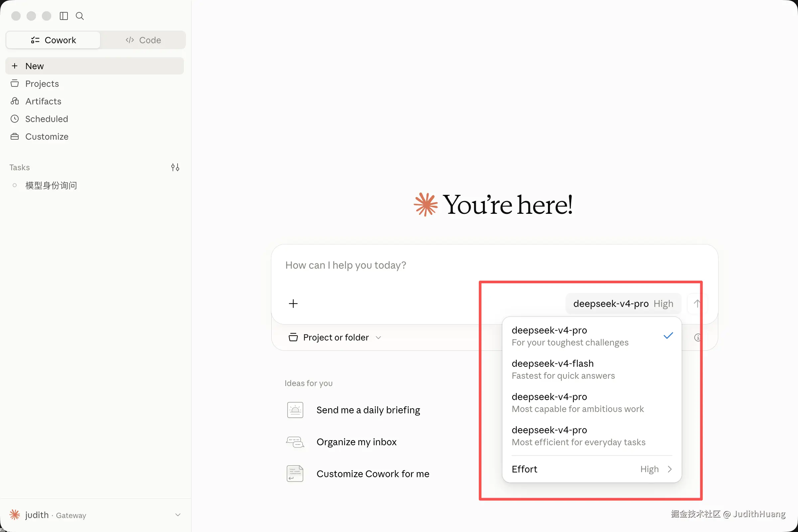Image resolution: width=798 pixels, height=532 pixels.
Task: Click the Projects folder icon in sidebar
Action: pyautogui.click(x=15, y=83)
